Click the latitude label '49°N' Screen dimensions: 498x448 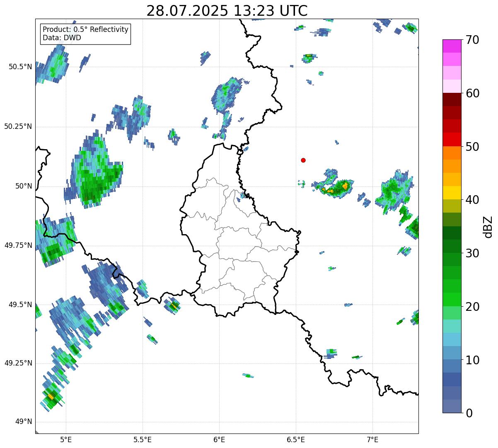tap(24, 422)
